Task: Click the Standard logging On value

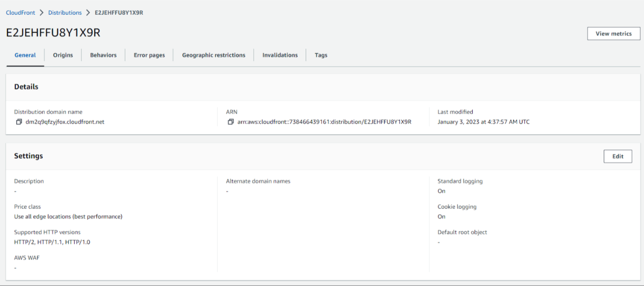Action: [441, 191]
